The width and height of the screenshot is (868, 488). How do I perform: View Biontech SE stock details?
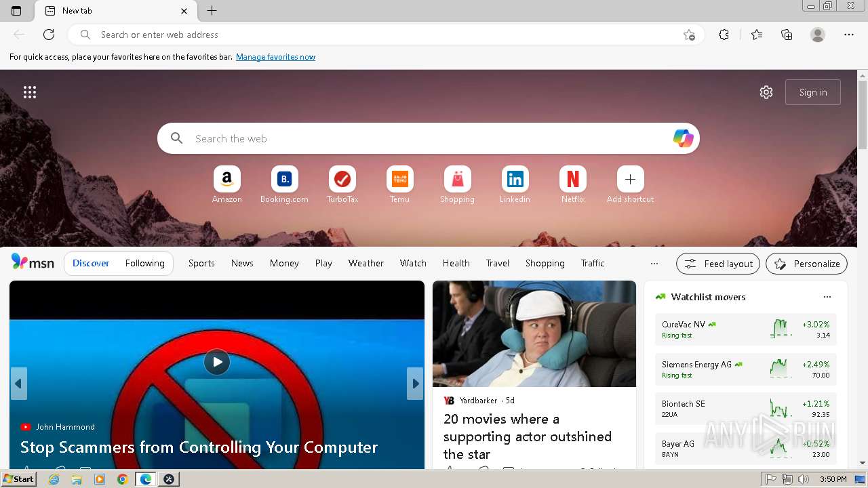[746, 409]
